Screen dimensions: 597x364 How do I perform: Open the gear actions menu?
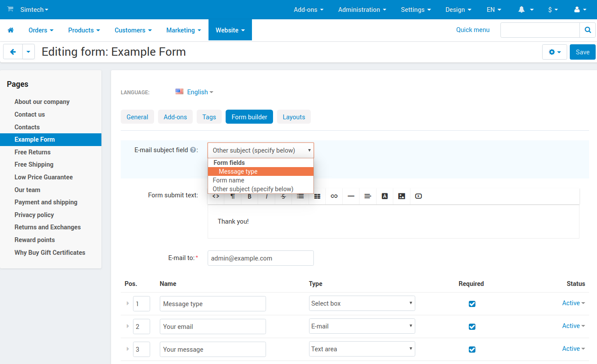coord(554,52)
